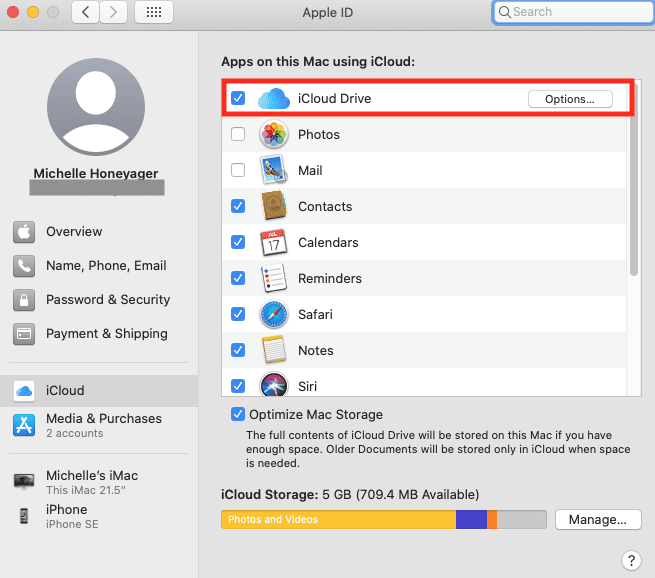
Task: Click the Contacts book icon
Action: (274, 206)
